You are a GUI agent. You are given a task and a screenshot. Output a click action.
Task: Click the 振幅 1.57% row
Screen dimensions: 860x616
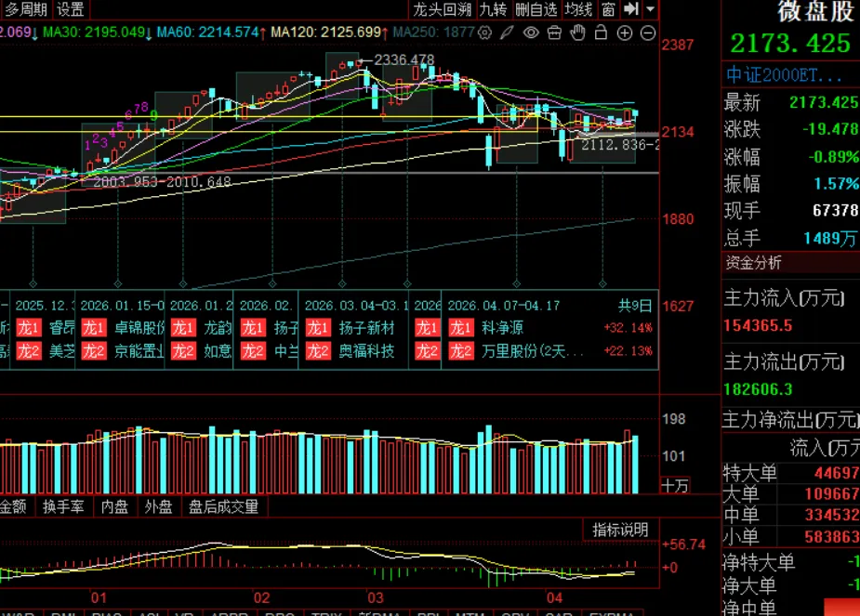coord(791,184)
